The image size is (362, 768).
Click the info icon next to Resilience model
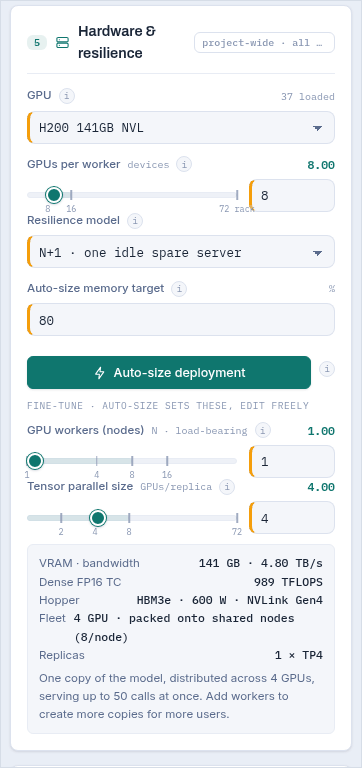pos(135,221)
